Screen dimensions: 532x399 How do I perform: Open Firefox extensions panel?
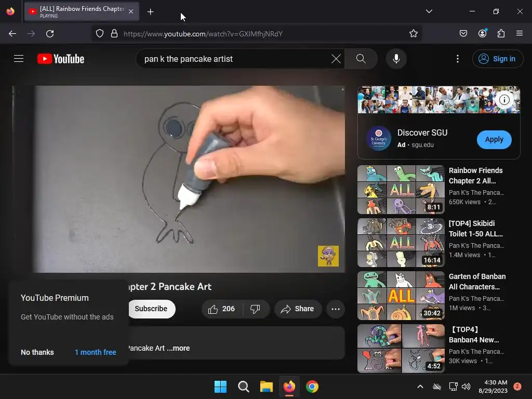click(501, 34)
